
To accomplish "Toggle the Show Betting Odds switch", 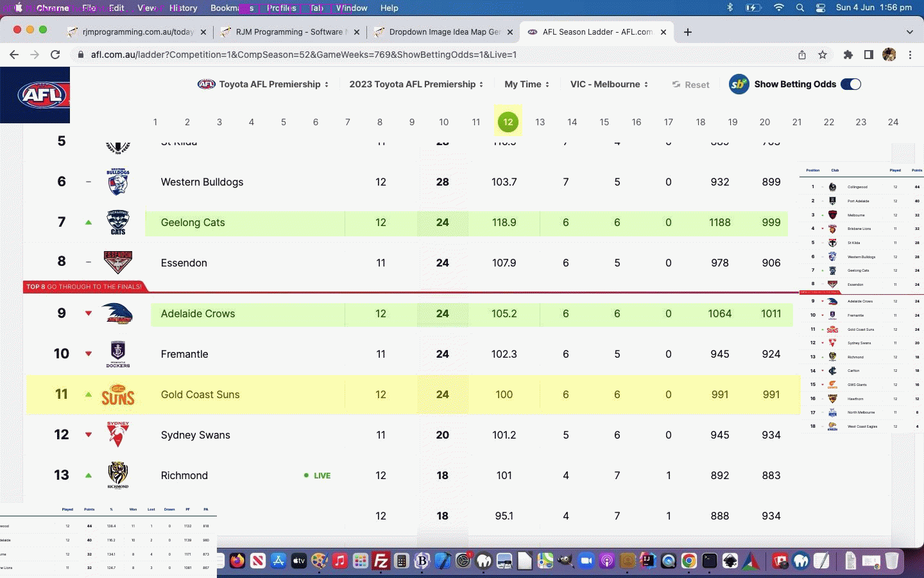I will coord(851,84).
